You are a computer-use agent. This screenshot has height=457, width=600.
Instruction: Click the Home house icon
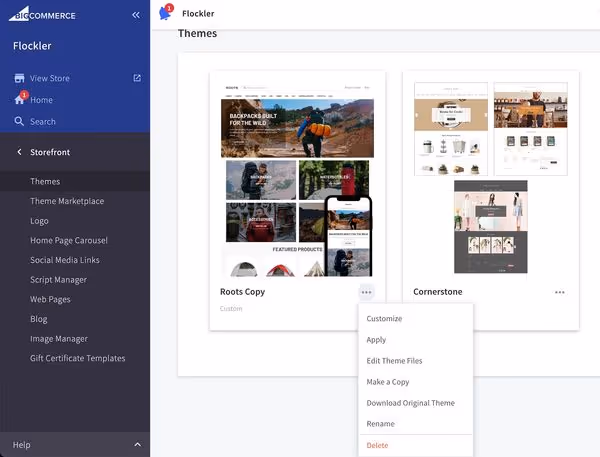(19, 100)
